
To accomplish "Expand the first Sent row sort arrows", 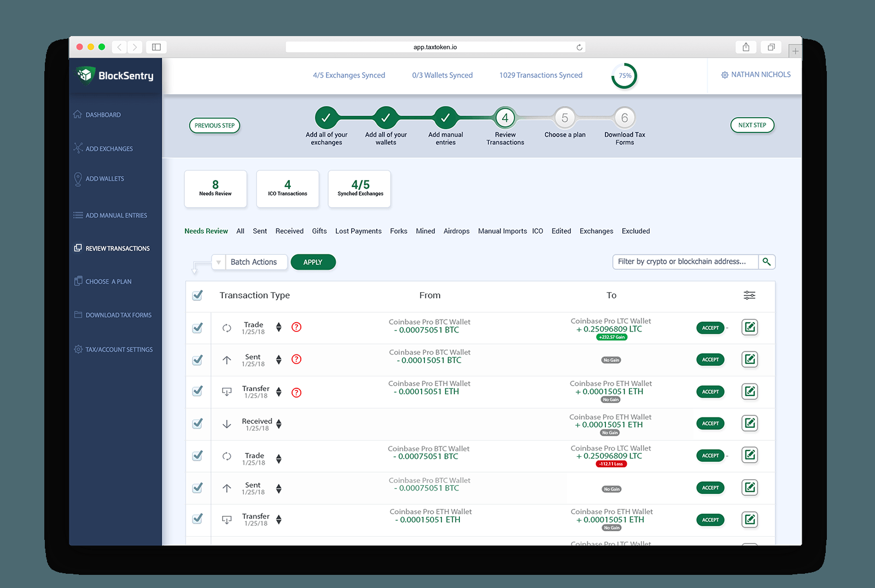I will pos(279,359).
